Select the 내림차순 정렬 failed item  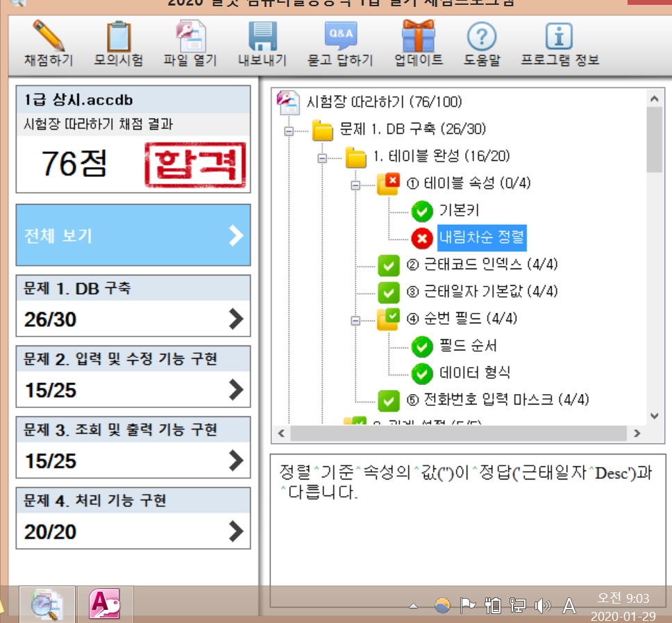[482, 237]
